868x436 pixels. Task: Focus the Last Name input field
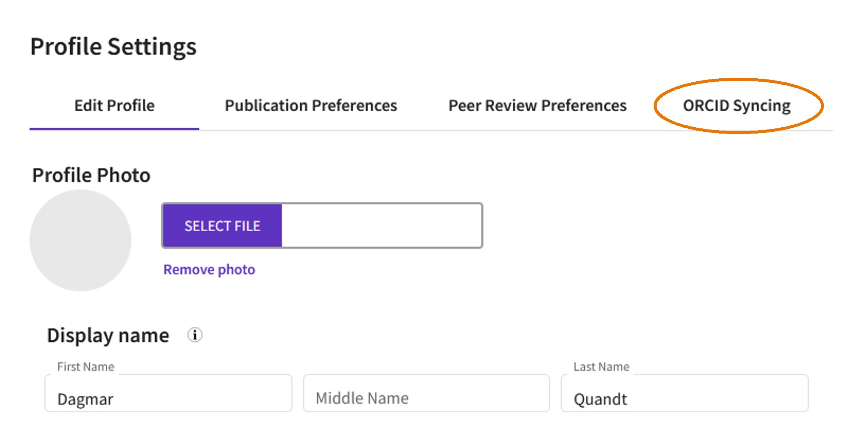click(684, 393)
